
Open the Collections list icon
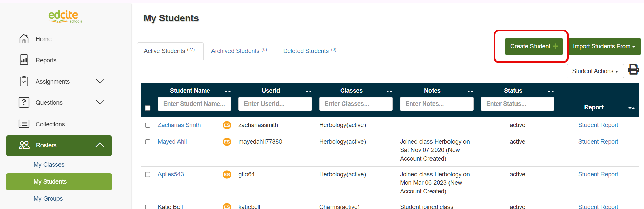24,124
